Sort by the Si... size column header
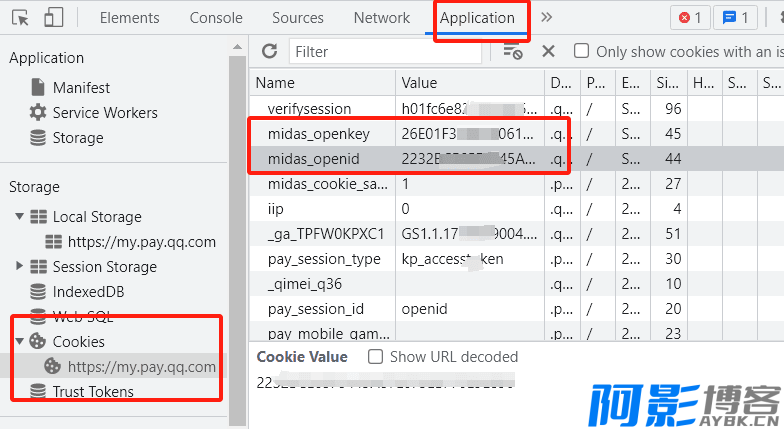The width and height of the screenshot is (784, 429). click(668, 83)
